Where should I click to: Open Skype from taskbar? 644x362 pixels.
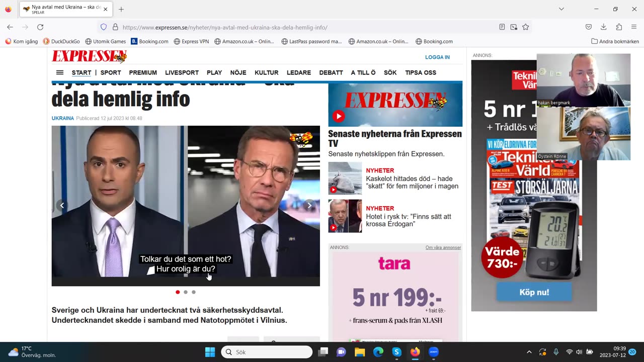[x=396, y=352]
